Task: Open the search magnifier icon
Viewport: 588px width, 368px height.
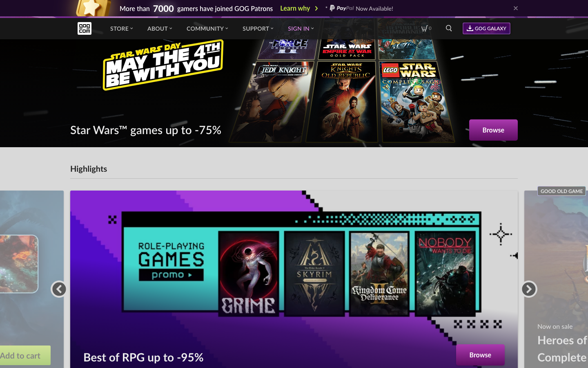Action: point(449,28)
